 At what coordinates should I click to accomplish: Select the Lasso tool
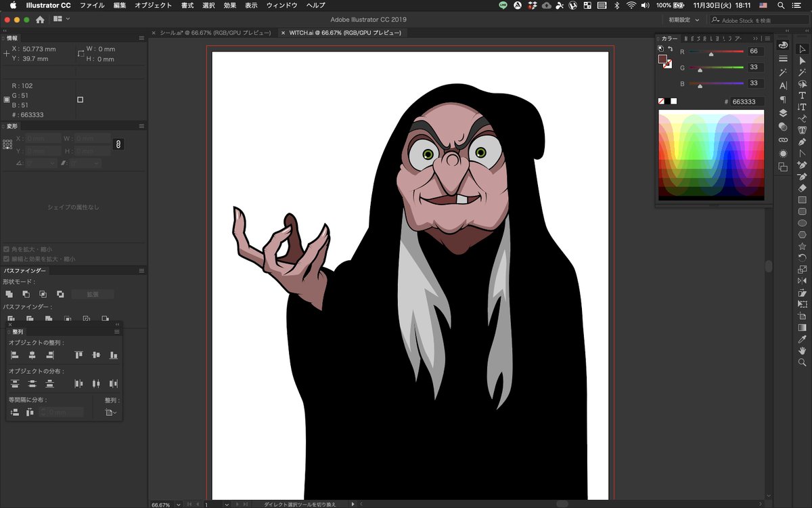pos(803,84)
